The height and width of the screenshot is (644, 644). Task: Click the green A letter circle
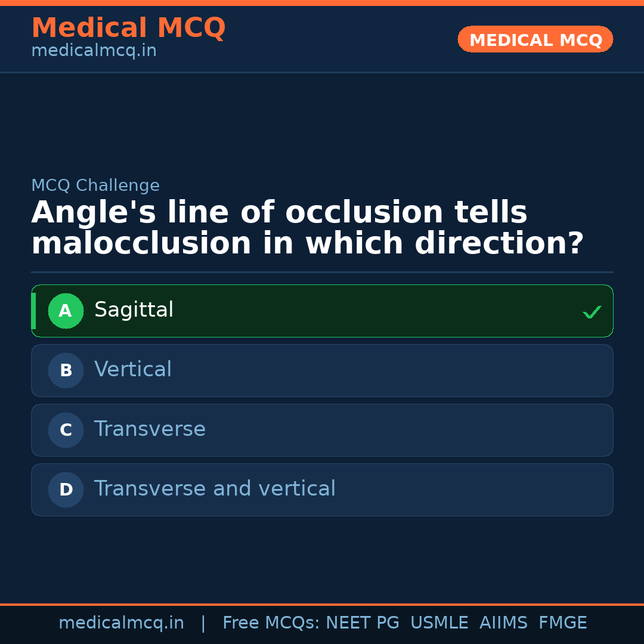[x=66, y=311]
